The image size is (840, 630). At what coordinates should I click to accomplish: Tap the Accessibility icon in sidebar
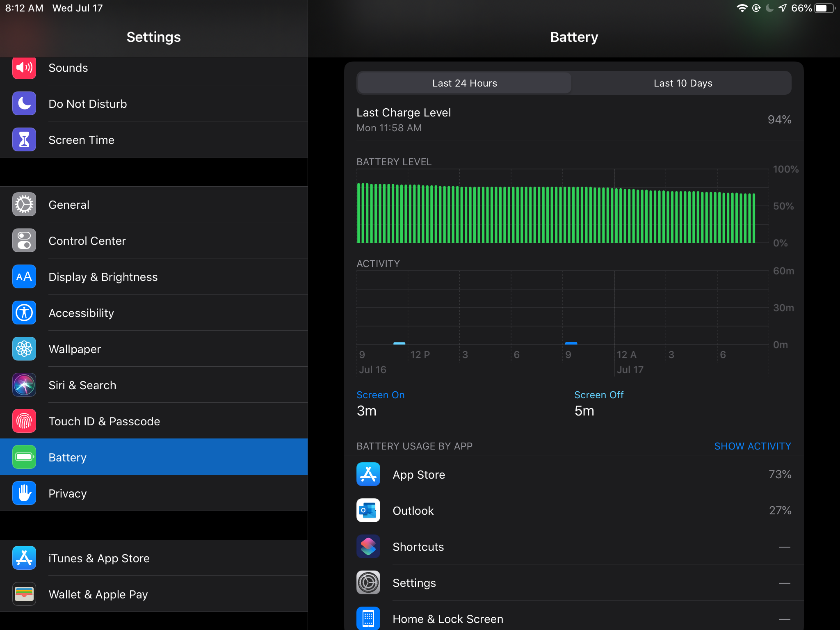(24, 313)
